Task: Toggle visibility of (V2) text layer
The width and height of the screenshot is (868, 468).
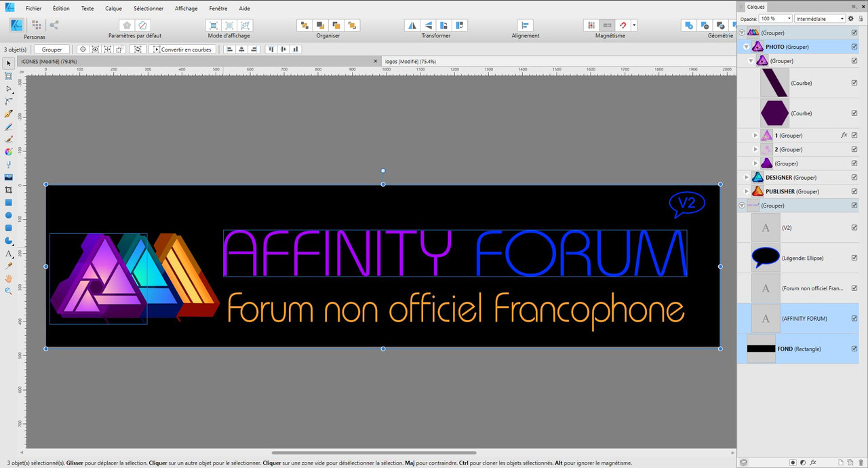Action: (854, 227)
